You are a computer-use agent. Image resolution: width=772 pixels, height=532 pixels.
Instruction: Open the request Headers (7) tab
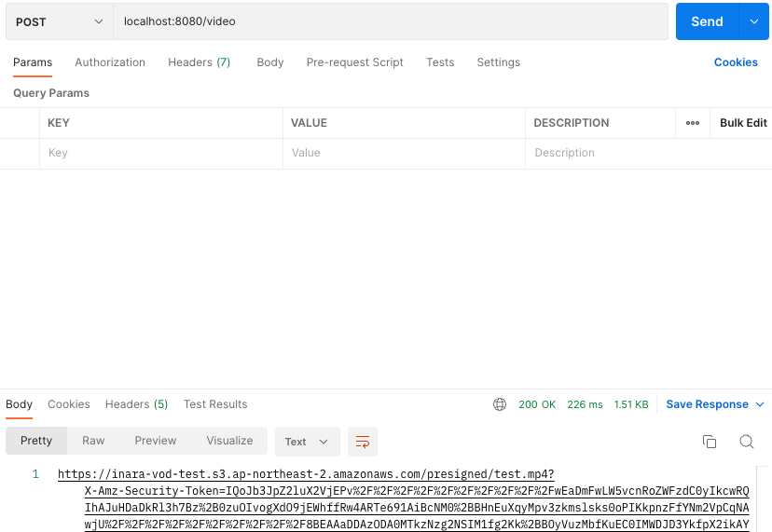pos(199,62)
